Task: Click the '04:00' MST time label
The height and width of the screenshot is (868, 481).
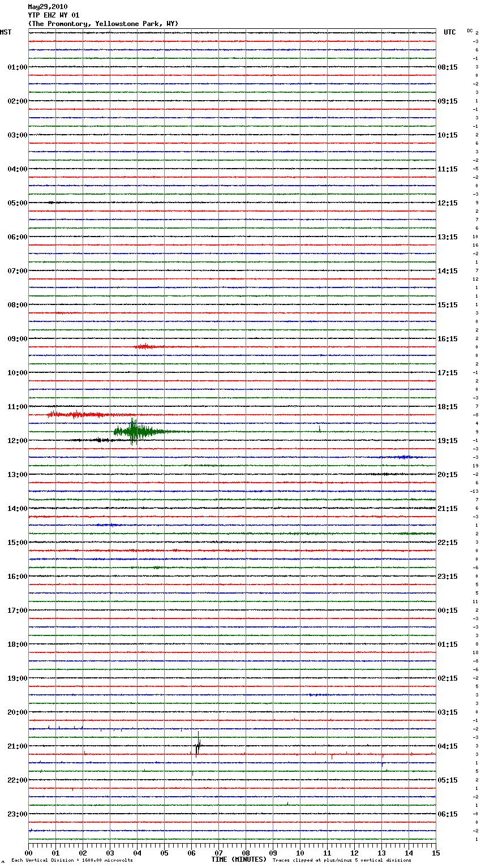Action: tap(17, 169)
